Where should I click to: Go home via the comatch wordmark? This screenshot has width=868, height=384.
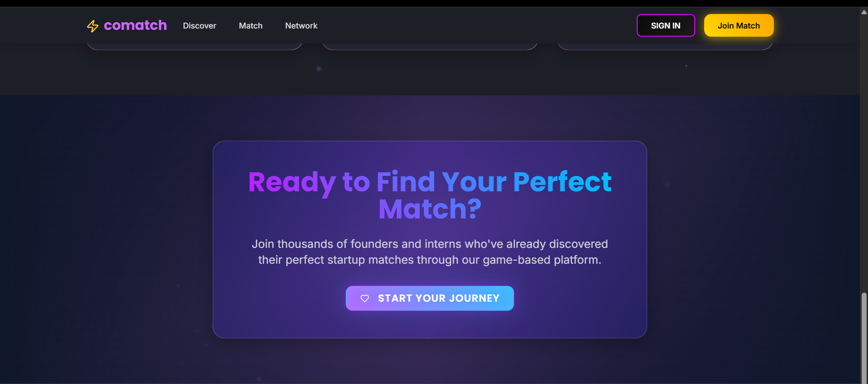coord(135,25)
